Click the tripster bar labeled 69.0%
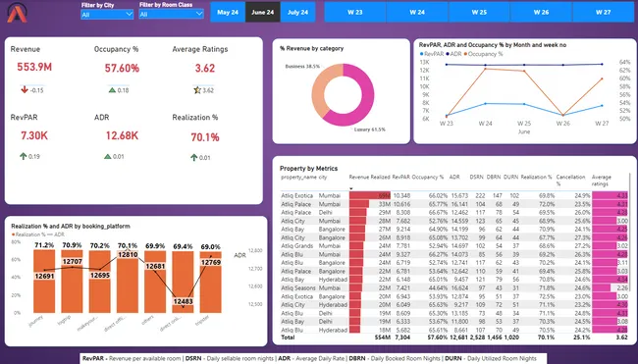The image size is (638, 364). [x=210, y=283]
